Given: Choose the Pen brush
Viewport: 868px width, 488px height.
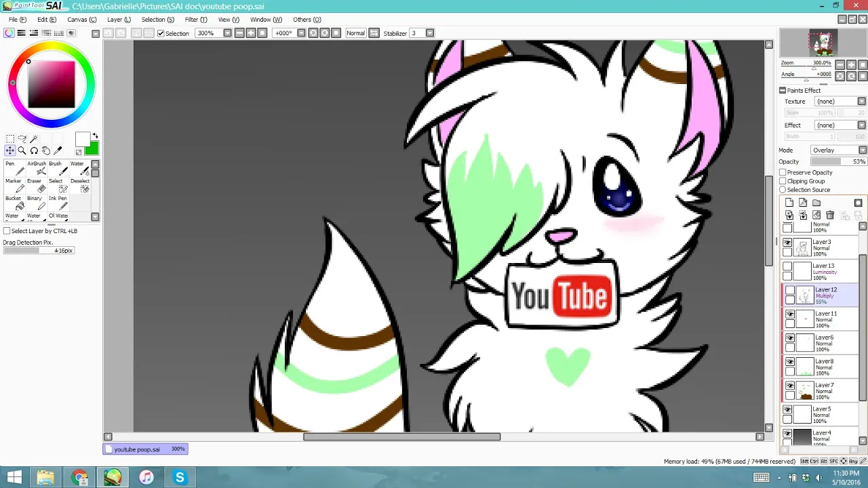Looking at the screenshot, I should (14, 168).
